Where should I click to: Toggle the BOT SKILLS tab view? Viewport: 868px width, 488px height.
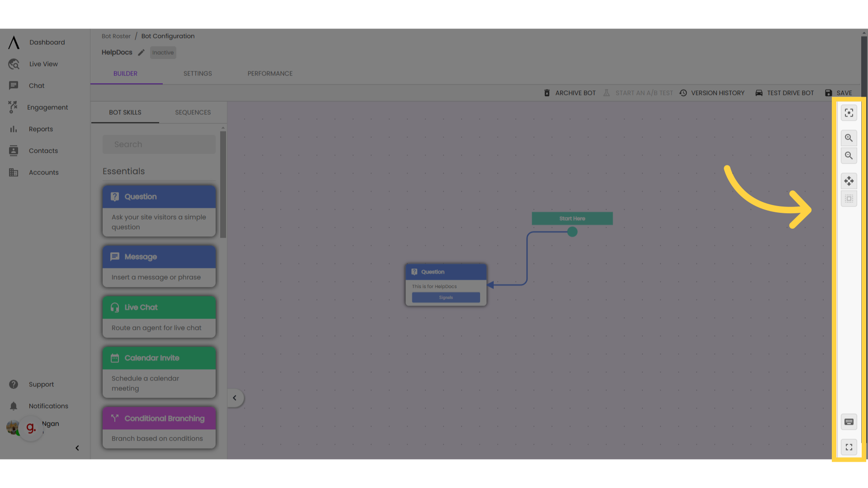coord(125,112)
